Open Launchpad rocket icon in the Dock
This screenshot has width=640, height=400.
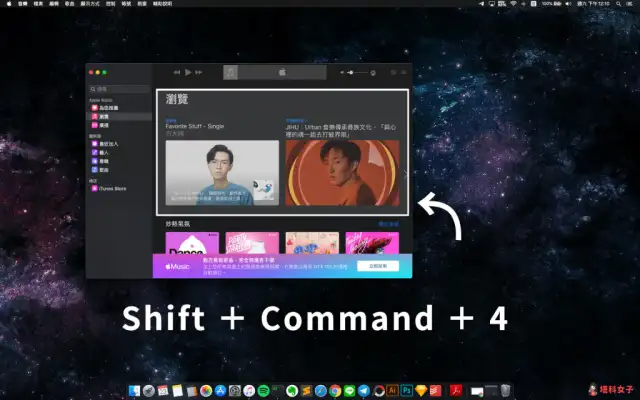pyautogui.click(x=149, y=391)
